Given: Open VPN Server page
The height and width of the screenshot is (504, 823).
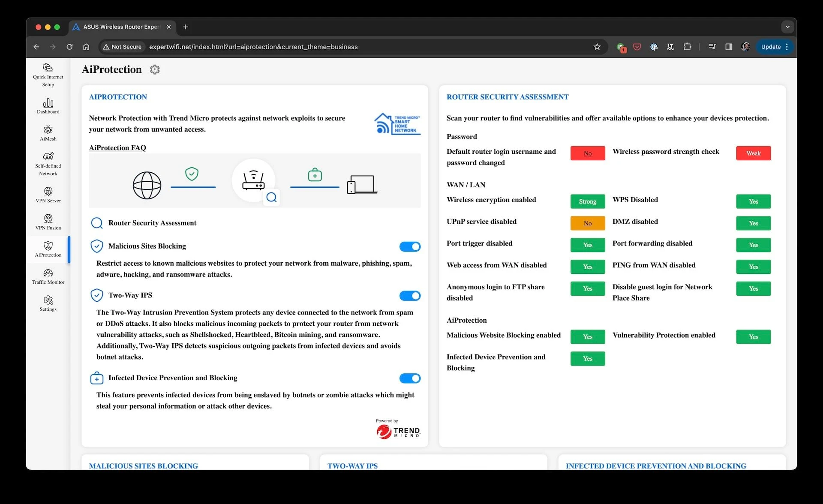Looking at the screenshot, I should pos(48,195).
